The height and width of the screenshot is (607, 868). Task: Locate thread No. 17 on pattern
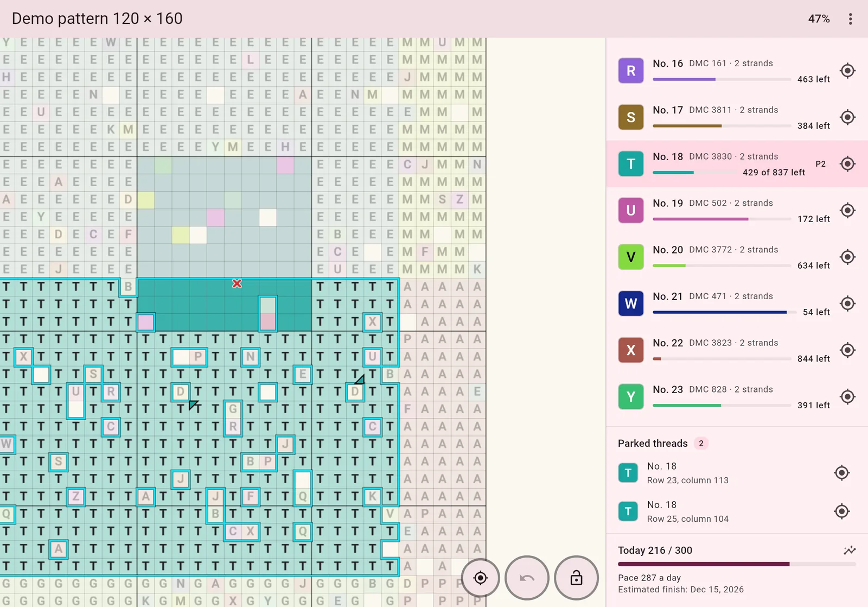tap(847, 117)
